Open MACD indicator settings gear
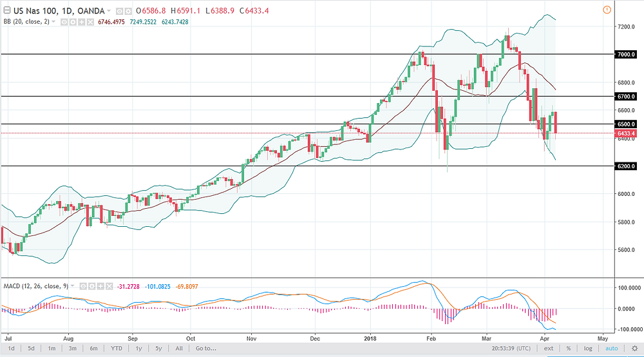Viewport: 644px width, 357px height. tap(91, 286)
